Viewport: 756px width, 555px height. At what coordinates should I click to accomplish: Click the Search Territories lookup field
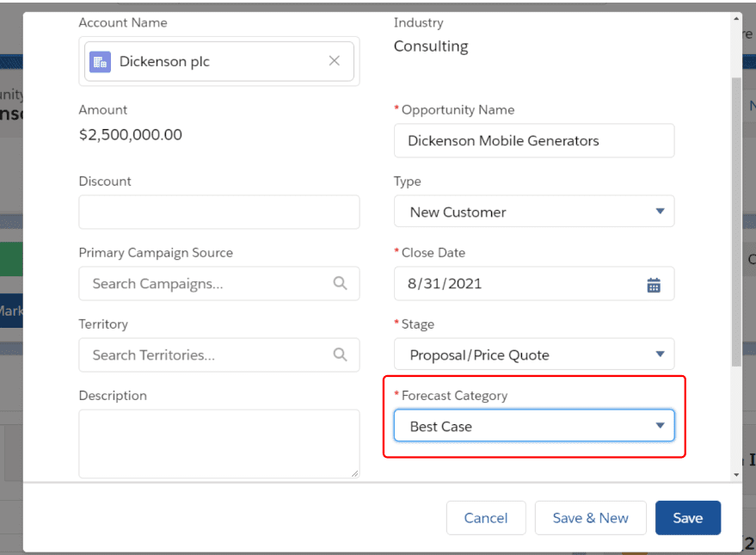(x=206, y=355)
